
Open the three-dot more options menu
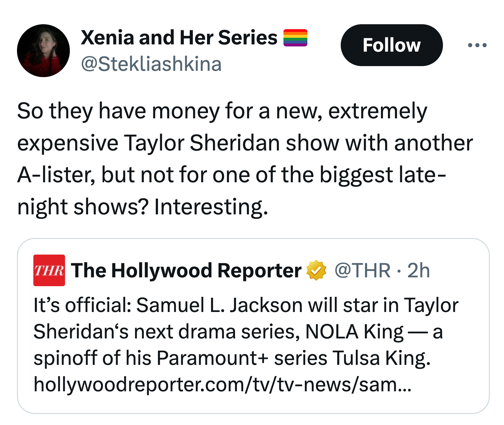[x=477, y=45]
